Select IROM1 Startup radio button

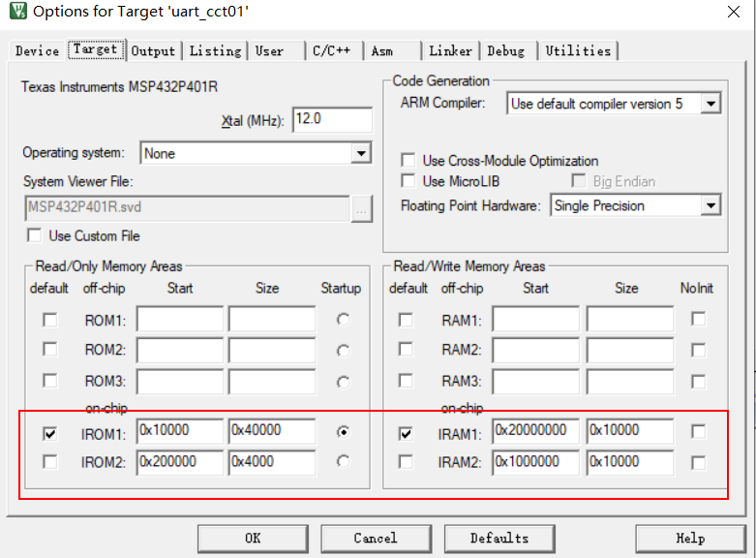(344, 432)
